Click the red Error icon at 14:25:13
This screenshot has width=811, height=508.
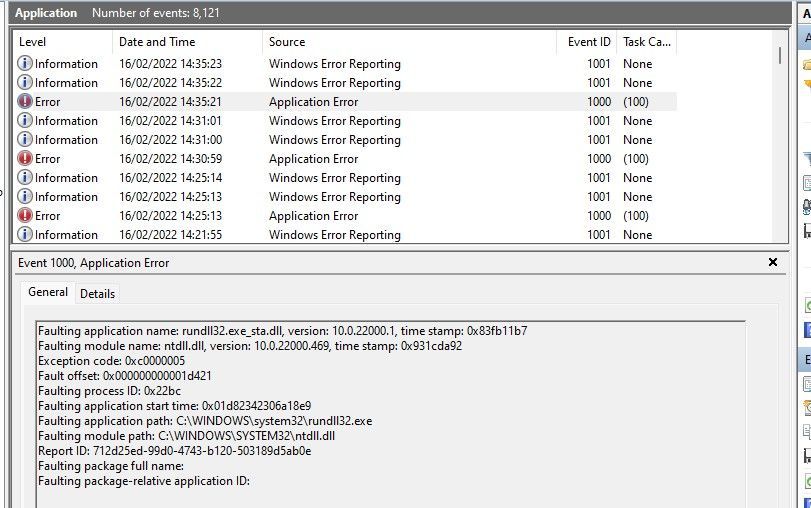(25, 216)
